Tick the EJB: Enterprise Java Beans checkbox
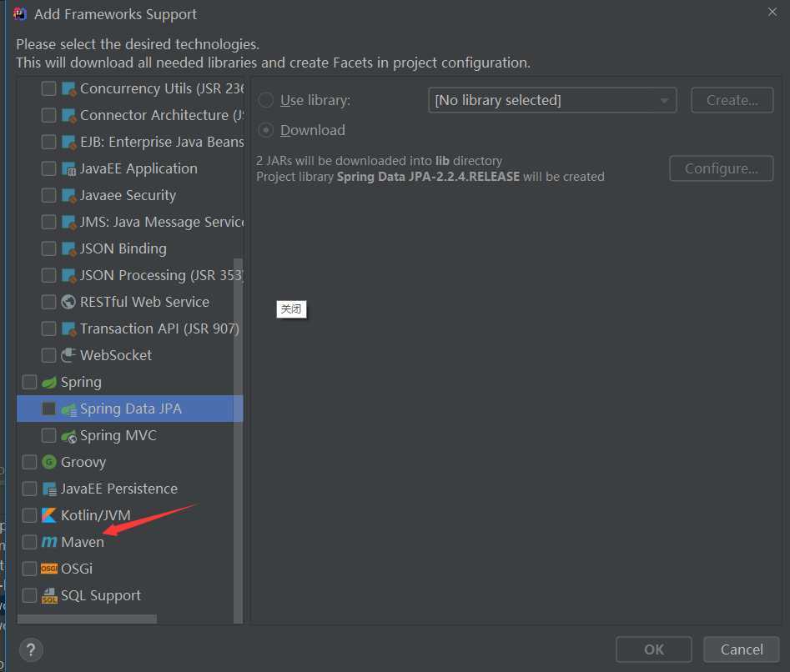Image resolution: width=790 pixels, height=672 pixels. point(49,142)
